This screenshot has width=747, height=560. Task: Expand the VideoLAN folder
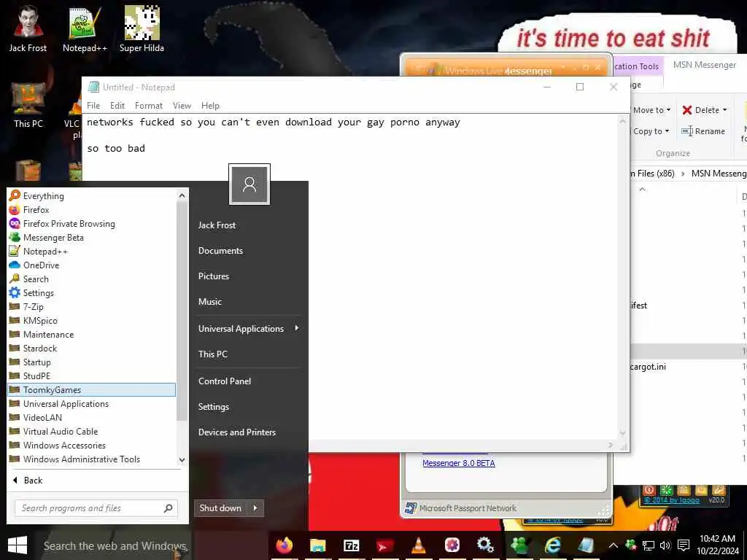tap(91, 417)
